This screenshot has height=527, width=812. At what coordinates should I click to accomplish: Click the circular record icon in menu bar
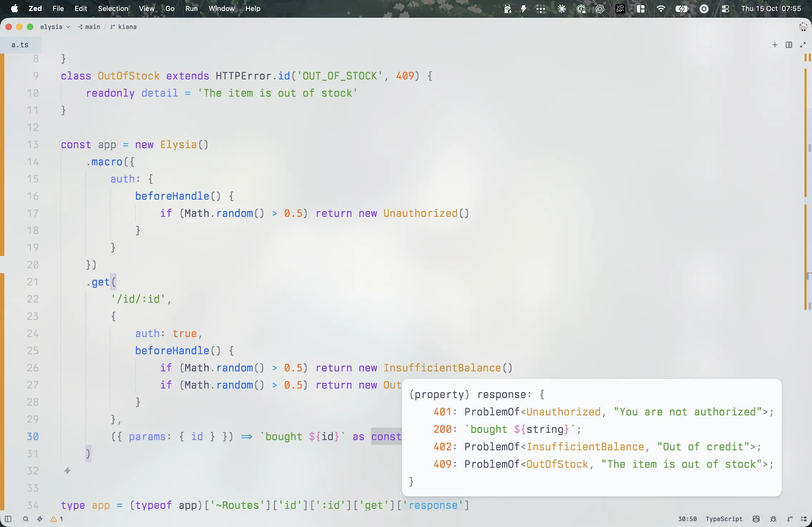click(704, 9)
